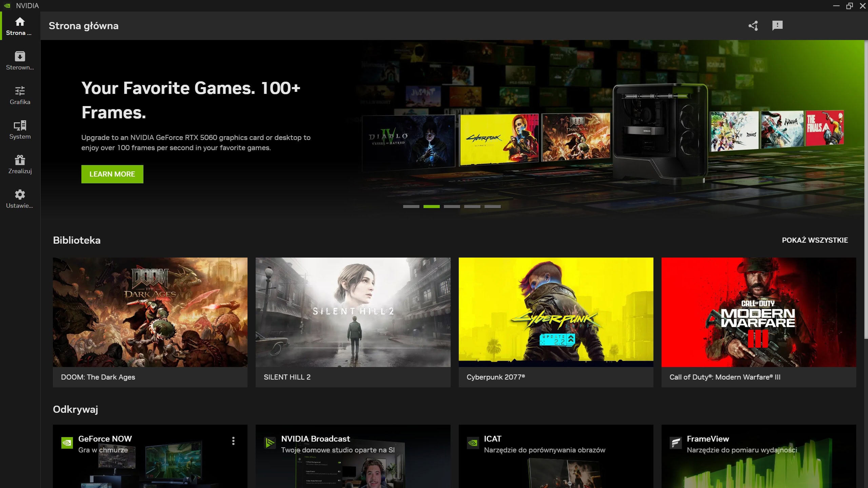
Task: Click the FrameView app icon
Action: 675,443
